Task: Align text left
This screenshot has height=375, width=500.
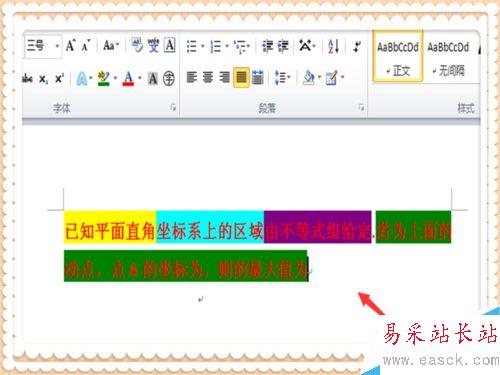Action: 192,77
